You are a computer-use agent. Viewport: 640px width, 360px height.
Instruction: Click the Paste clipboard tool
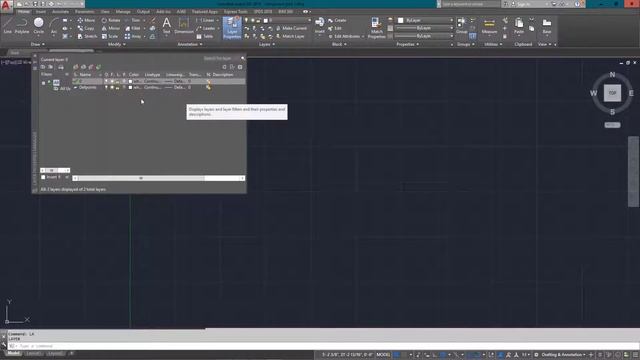pyautogui.click(x=519, y=26)
